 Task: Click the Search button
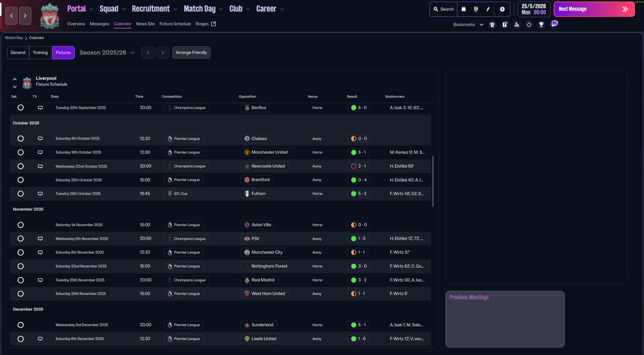point(443,9)
